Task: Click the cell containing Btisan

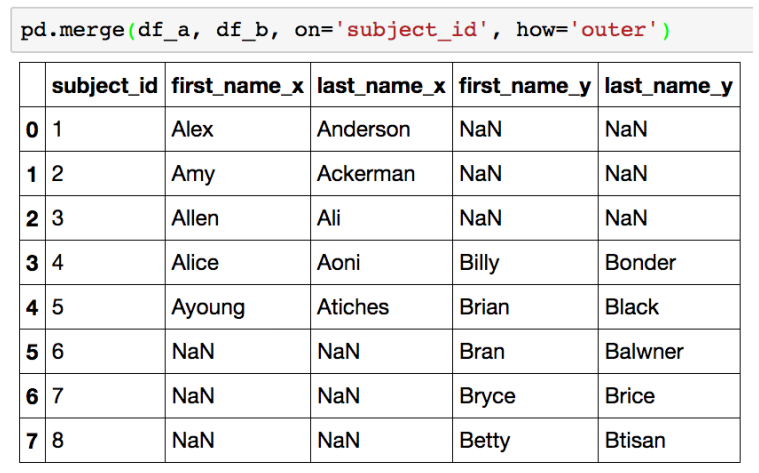Action: [x=669, y=440]
